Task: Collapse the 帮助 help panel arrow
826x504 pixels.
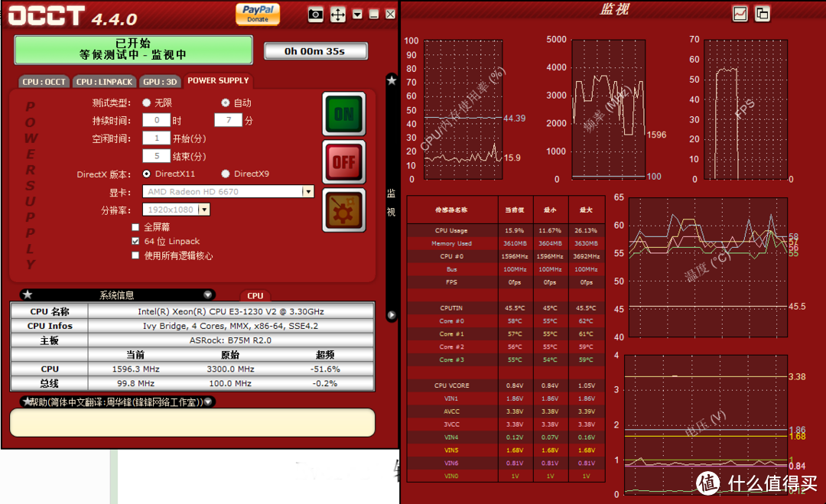Action: (x=208, y=402)
